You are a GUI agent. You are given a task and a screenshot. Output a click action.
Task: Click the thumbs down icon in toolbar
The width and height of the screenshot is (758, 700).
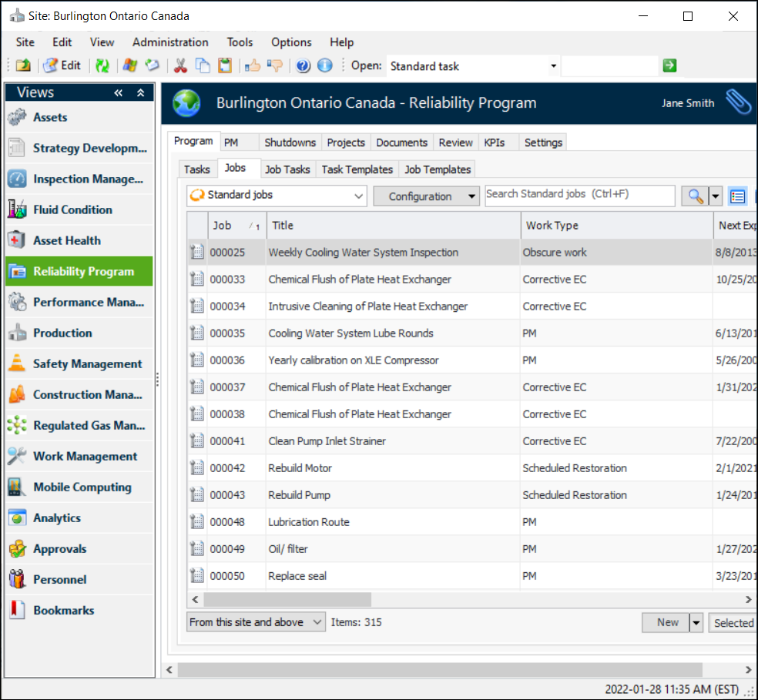274,66
